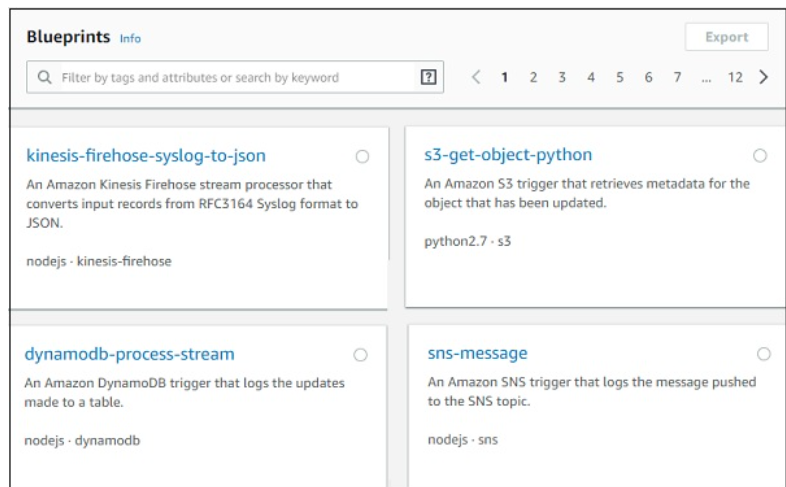This screenshot has width=786, height=487.
Task: Jump to last page 12
Action: [735, 77]
